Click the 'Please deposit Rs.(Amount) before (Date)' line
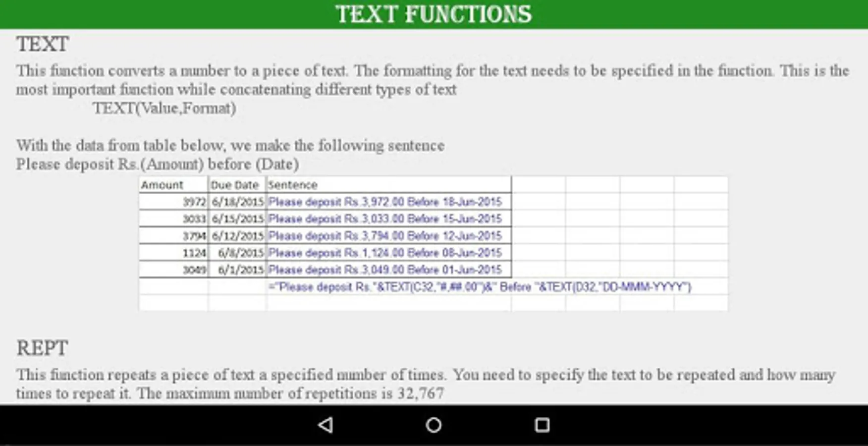 click(x=158, y=164)
